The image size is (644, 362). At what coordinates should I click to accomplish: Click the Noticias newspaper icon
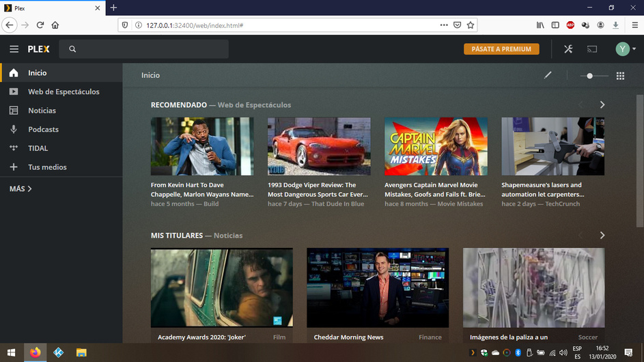tap(14, 111)
